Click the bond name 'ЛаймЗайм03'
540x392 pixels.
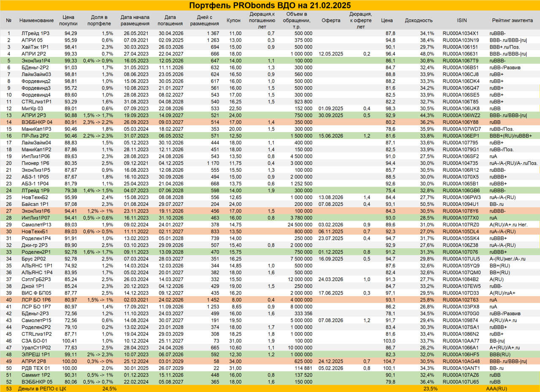(36, 74)
